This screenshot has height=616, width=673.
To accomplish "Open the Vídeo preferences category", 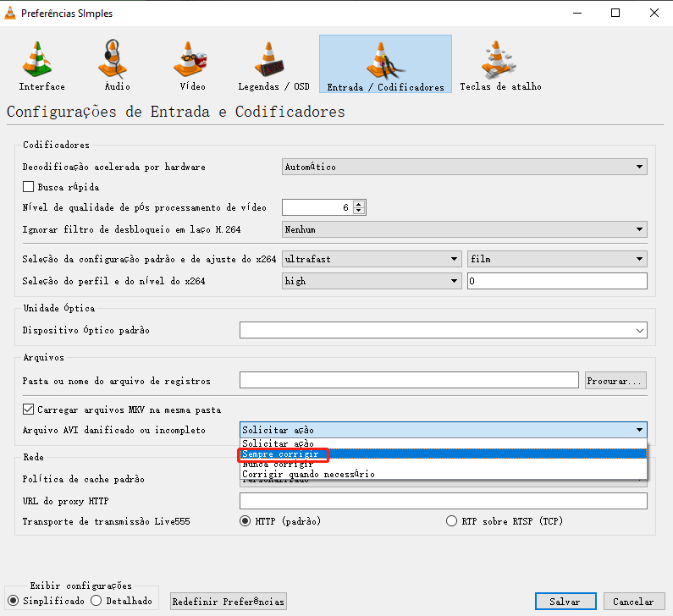I will 192,64.
